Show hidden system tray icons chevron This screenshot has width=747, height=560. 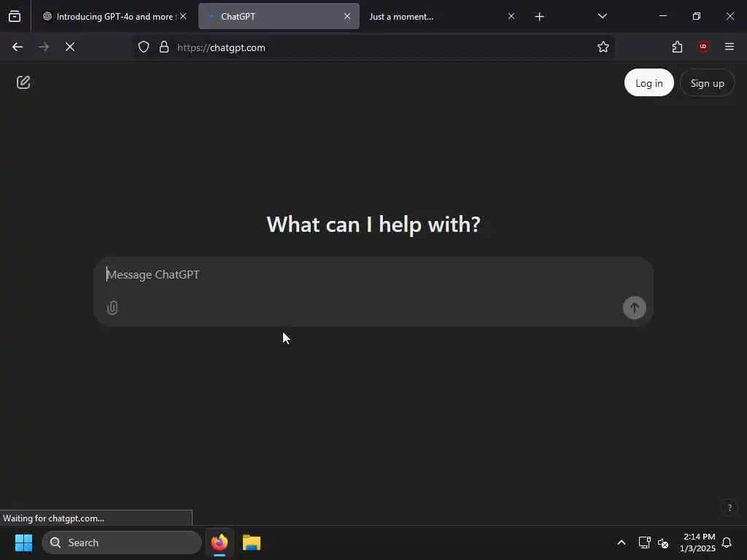click(622, 542)
